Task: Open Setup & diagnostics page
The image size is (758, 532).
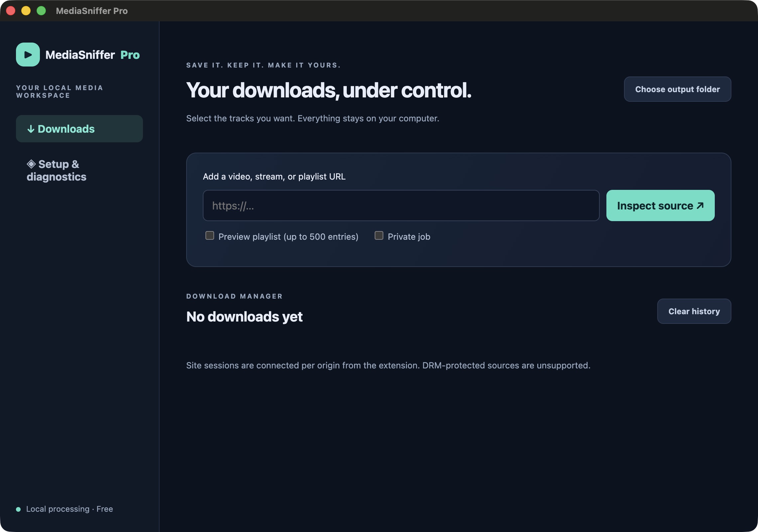Action: tap(79, 170)
